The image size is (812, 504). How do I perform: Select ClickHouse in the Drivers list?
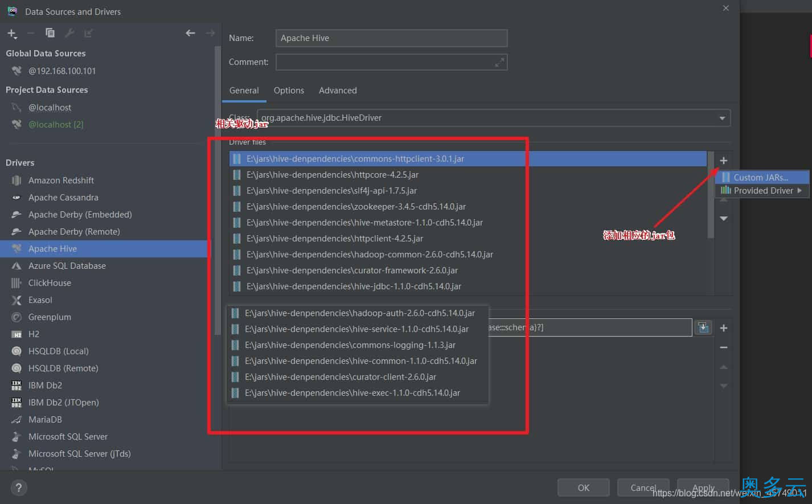(x=50, y=283)
